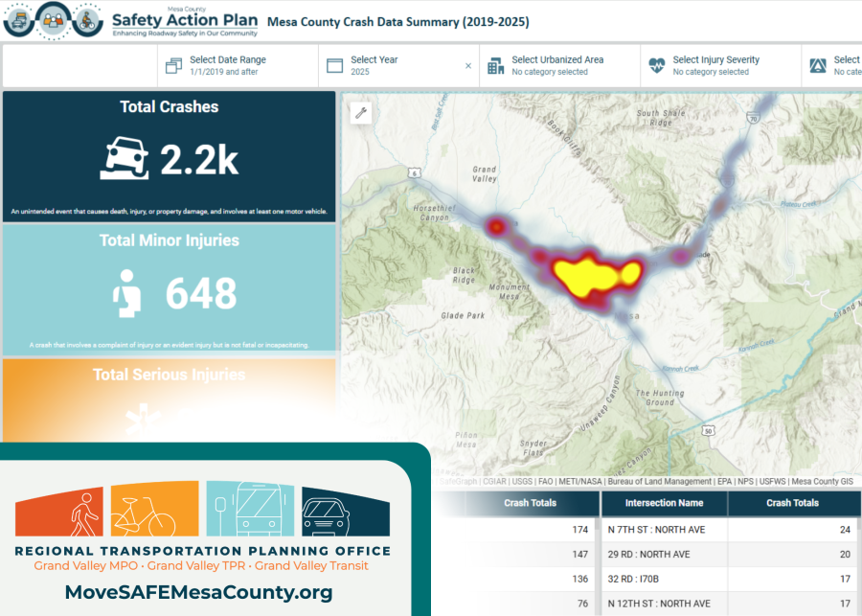Image resolution: width=862 pixels, height=616 pixels.
Task: Click the Glade Park map label
Action: click(x=463, y=316)
